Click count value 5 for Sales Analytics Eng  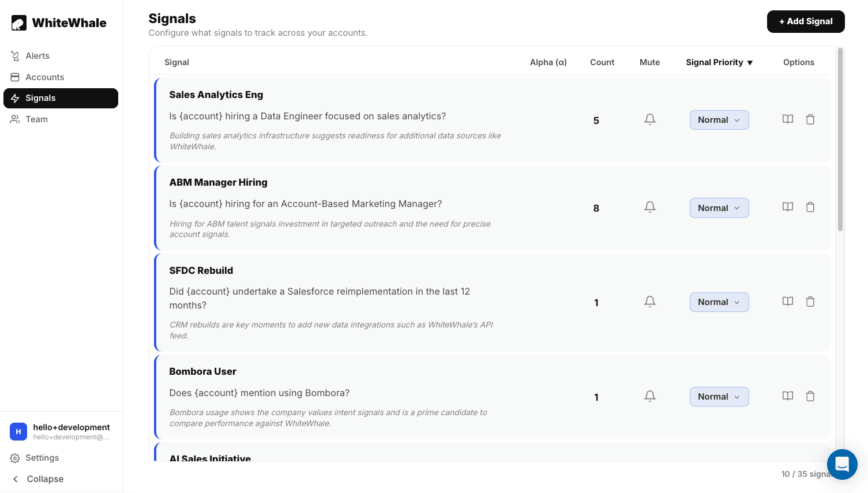click(596, 121)
